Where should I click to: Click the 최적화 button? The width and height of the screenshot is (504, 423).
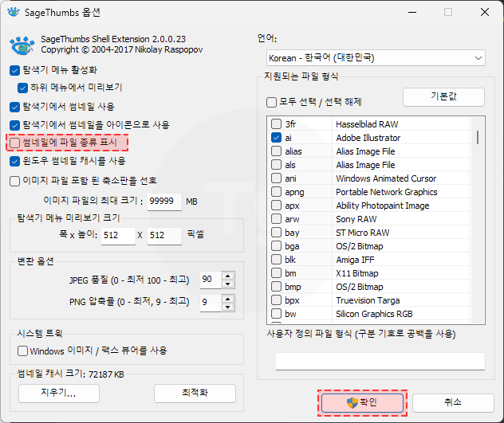195,394
